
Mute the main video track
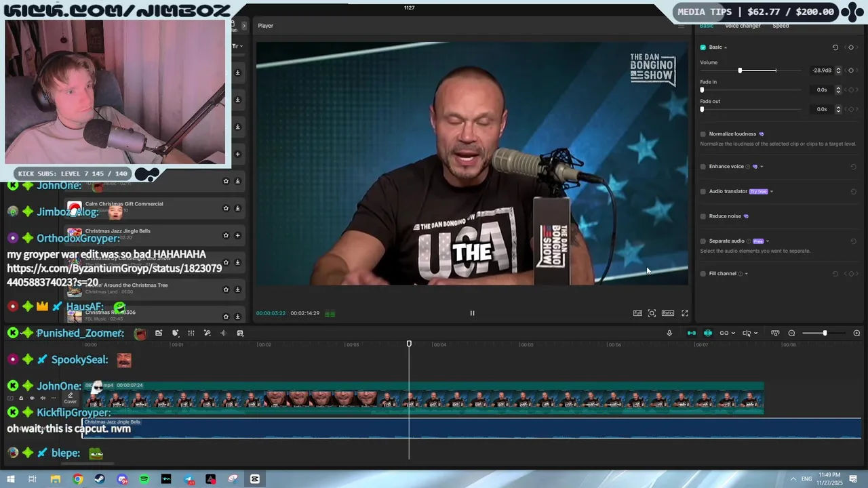click(x=43, y=399)
